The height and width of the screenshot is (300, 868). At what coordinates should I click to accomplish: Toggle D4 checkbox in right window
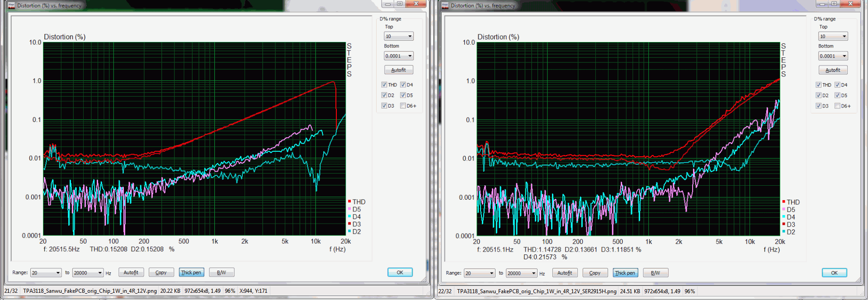[837, 85]
